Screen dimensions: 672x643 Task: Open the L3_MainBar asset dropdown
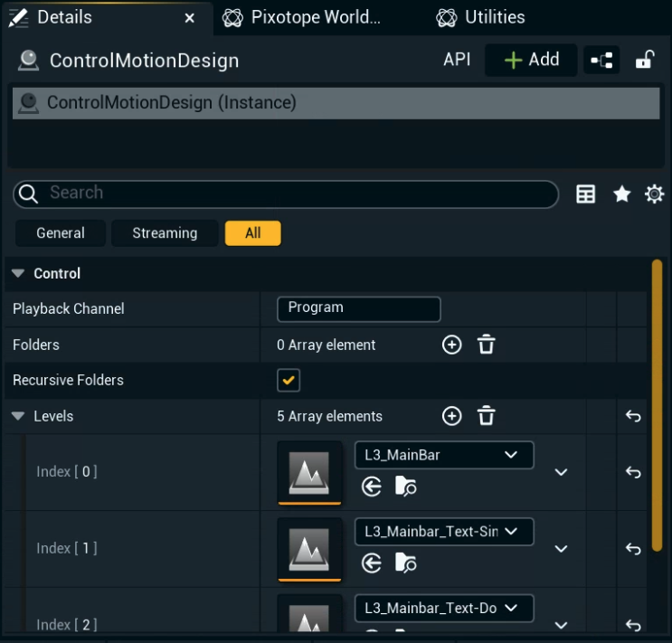443,455
